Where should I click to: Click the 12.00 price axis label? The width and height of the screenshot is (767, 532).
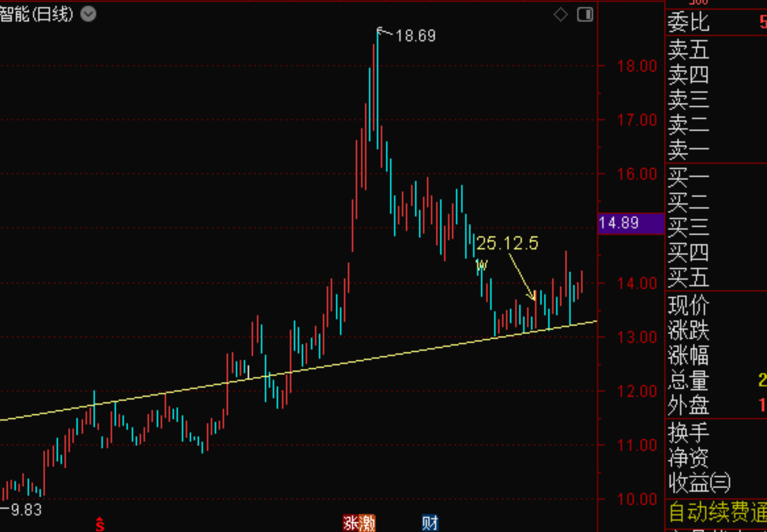(637, 391)
